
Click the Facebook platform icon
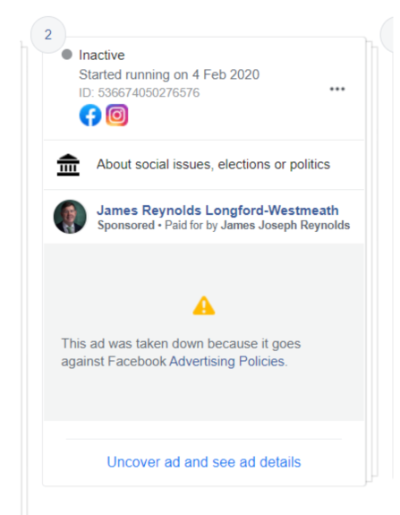pyautogui.click(x=90, y=115)
